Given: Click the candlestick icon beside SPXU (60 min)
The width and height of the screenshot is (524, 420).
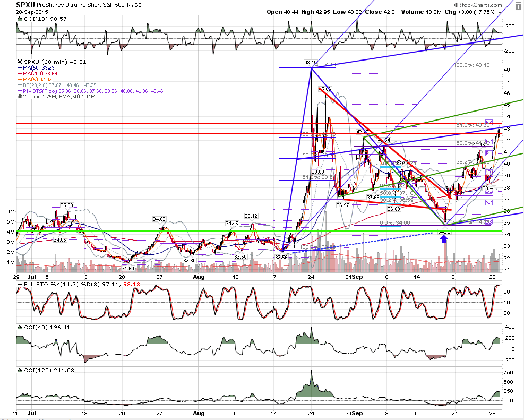Looking at the screenshot, I should click(20, 62).
